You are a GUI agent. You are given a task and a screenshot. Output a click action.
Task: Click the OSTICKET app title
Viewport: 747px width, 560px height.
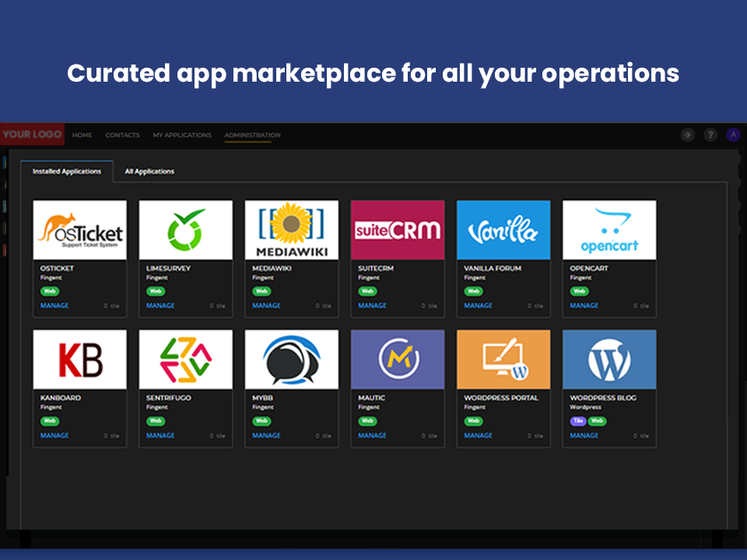tap(57, 268)
